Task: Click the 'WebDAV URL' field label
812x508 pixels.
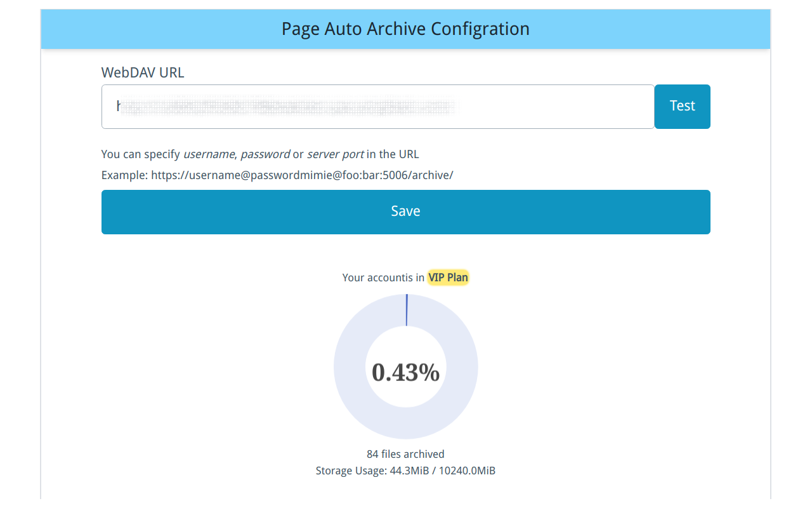Action: coord(143,72)
